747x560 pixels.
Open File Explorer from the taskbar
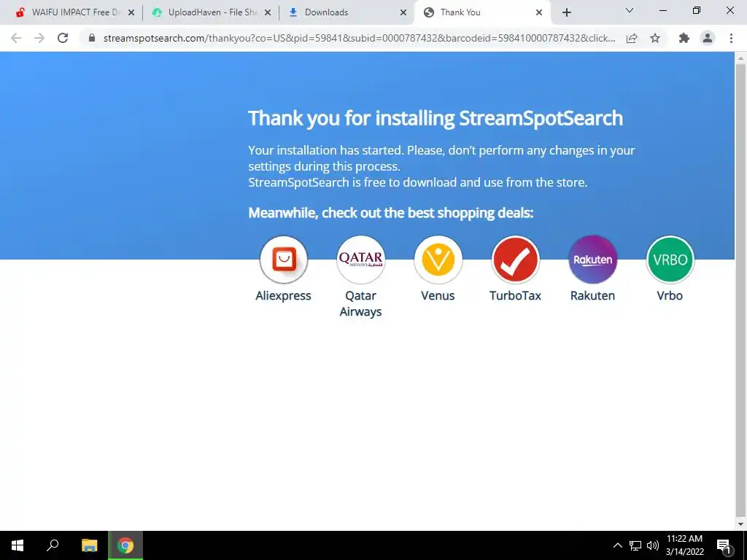pos(90,545)
